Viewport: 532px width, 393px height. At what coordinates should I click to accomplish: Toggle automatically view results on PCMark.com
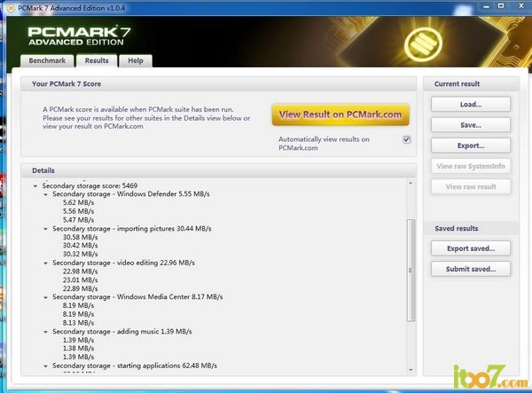coord(407,139)
